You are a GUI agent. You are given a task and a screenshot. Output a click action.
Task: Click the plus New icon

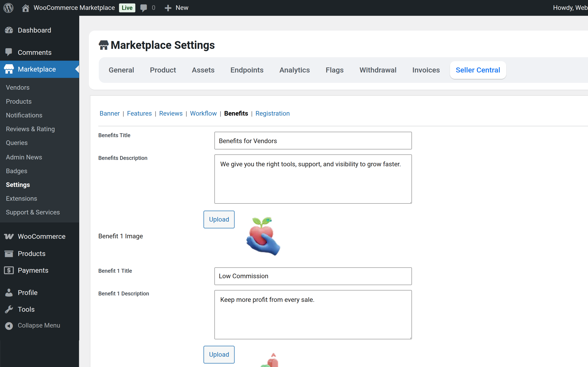pyautogui.click(x=168, y=8)
